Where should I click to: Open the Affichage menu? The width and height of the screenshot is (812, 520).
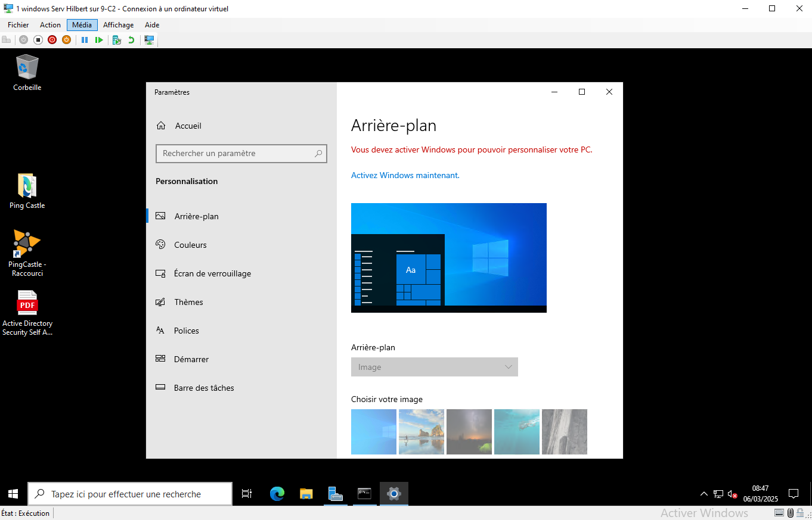pyautogui.click(x=118, y=25)
